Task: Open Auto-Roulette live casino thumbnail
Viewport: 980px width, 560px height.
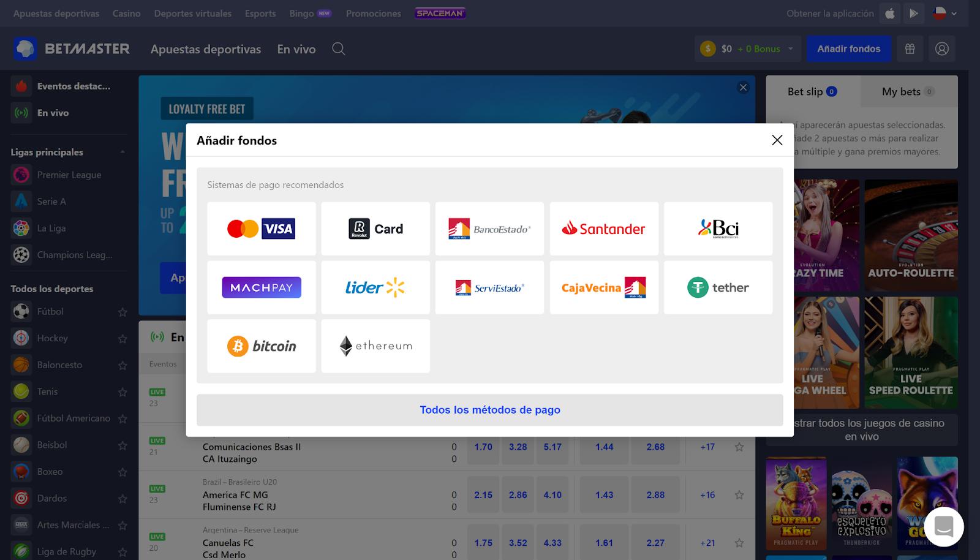Action: pos(911,235)
